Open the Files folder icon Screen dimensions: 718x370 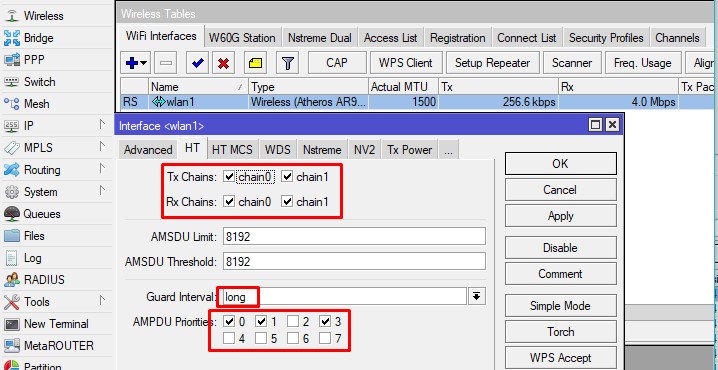[11, 235]
